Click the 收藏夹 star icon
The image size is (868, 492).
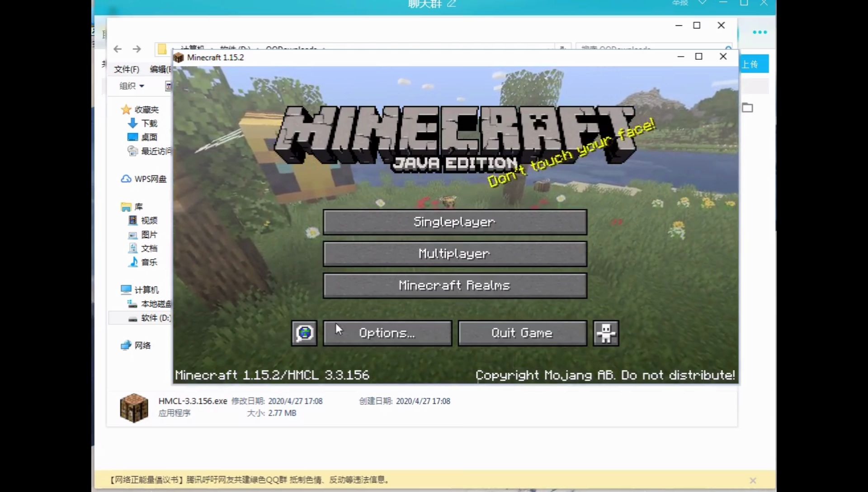126,109
